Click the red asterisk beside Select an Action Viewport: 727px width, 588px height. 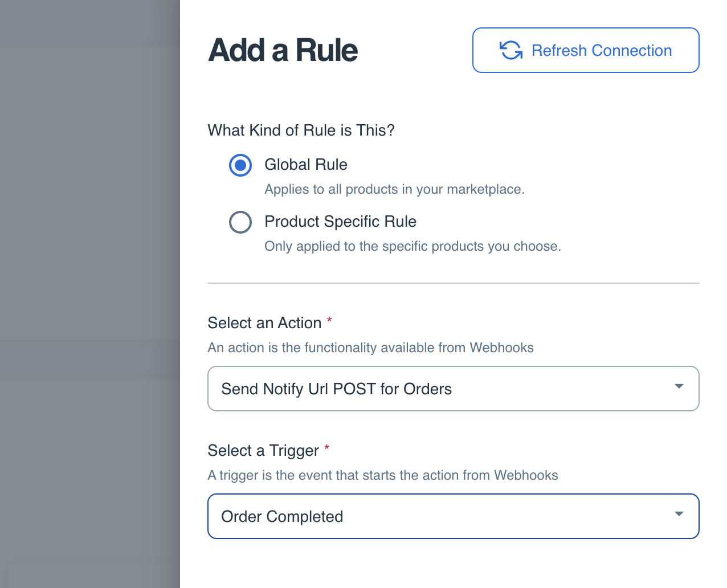pyautogui.click(x=329, y=320)
